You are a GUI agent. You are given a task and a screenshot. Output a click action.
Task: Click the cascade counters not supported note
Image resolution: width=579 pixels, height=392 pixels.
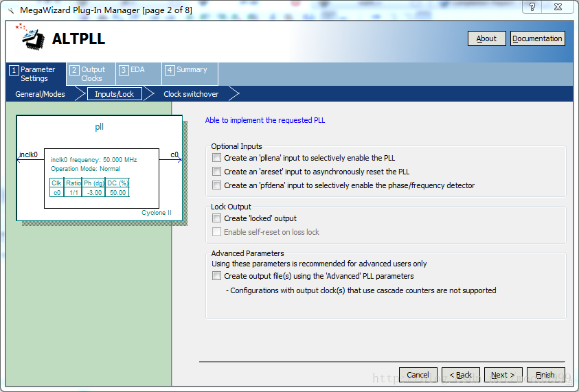coord(361,290)
